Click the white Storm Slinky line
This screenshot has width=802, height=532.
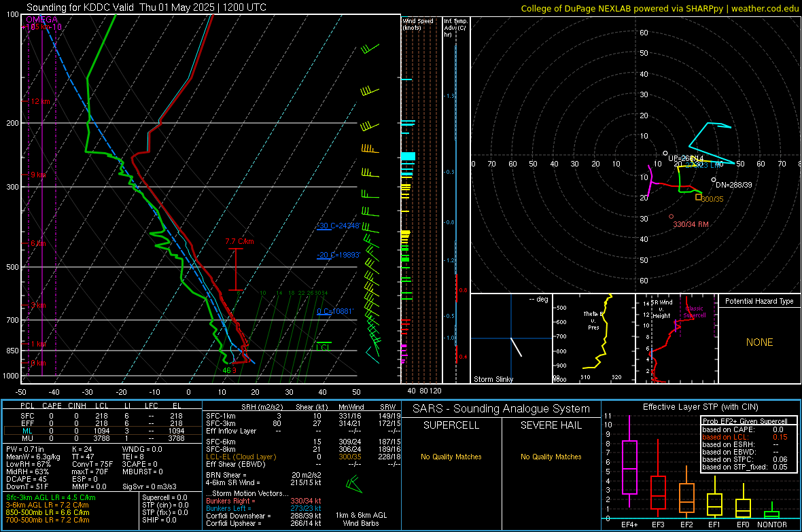[x=517, y=347]
